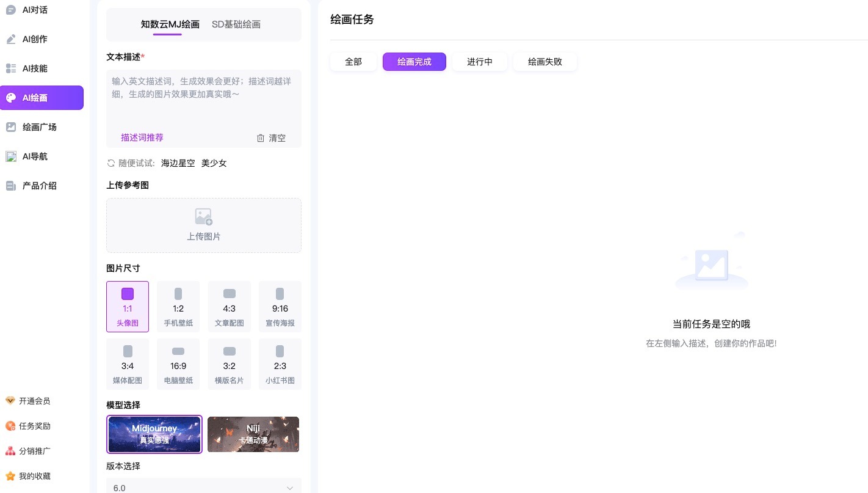
Task: Choose the 16:9 电脑壁纸 size option
Action: tap(178, 364)
